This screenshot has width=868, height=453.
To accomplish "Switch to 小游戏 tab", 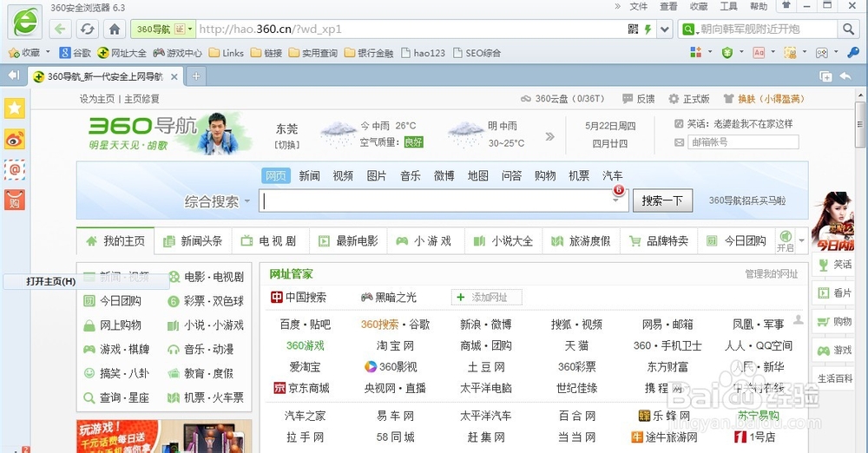I will tap(425, 241).
